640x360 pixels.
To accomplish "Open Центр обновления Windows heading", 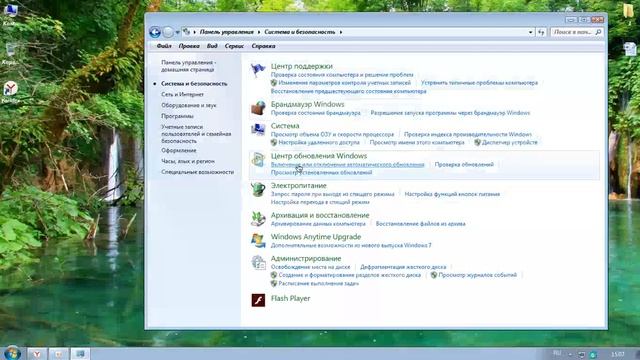I will (x=319, y=156).
